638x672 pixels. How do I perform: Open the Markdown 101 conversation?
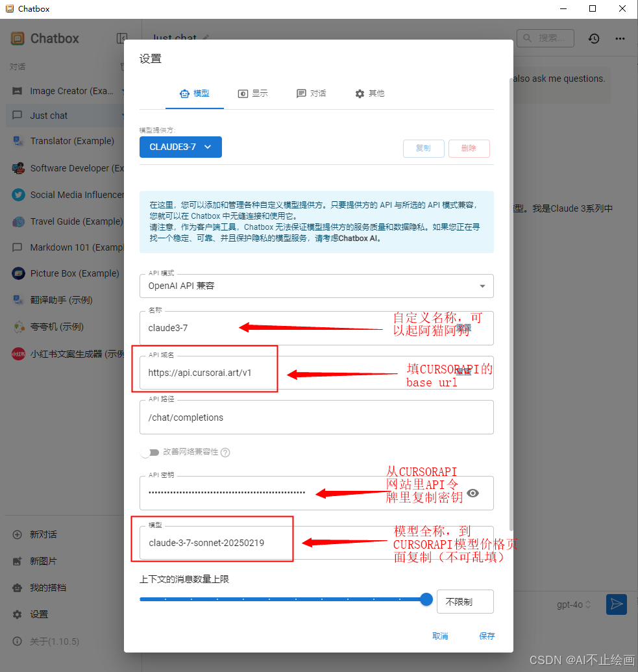tap(65, 247)
